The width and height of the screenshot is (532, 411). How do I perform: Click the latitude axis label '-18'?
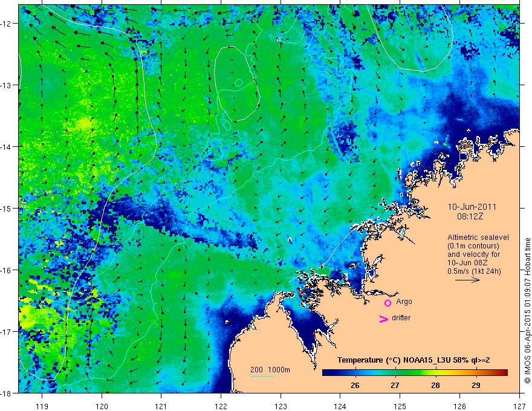pos(7,393)
